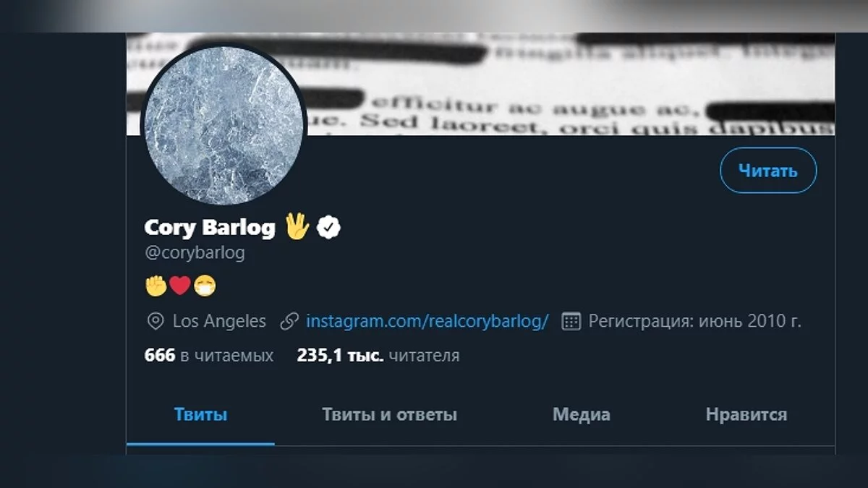This screenshot has width=868, height=488.
Task: Open the instagram.com/realcorybarlog/ link
Action: pos(427,321)
